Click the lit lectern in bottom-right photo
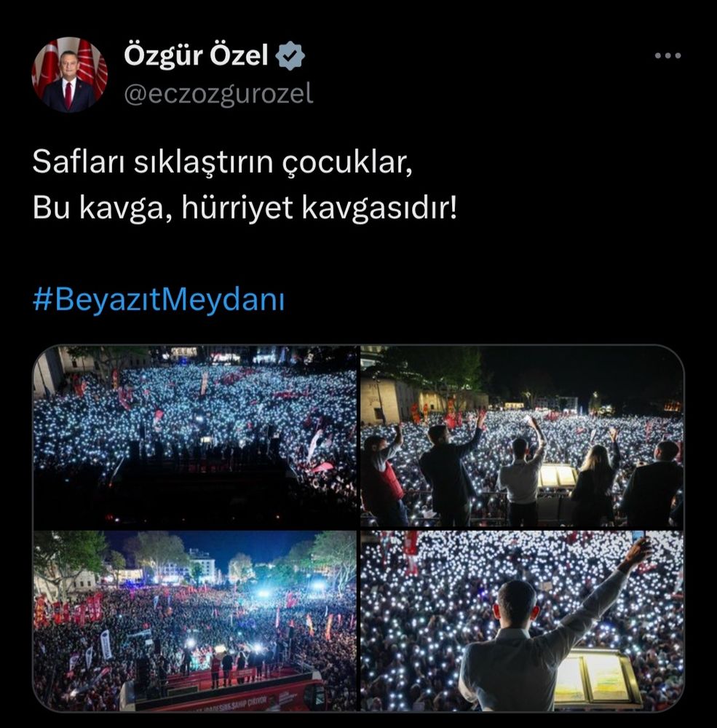This screenshot has width=717, height=728. click(x=598, y=677)
